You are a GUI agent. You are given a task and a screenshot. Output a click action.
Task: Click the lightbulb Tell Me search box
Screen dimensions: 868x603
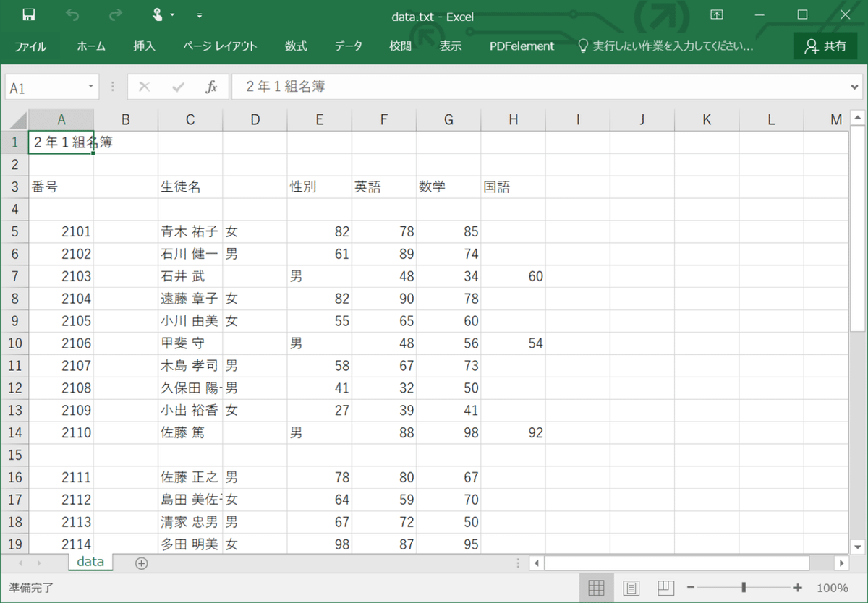point(665,46)
